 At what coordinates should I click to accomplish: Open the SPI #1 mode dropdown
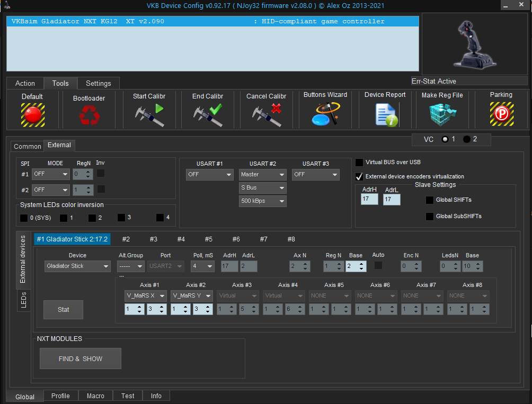point(50,174)
